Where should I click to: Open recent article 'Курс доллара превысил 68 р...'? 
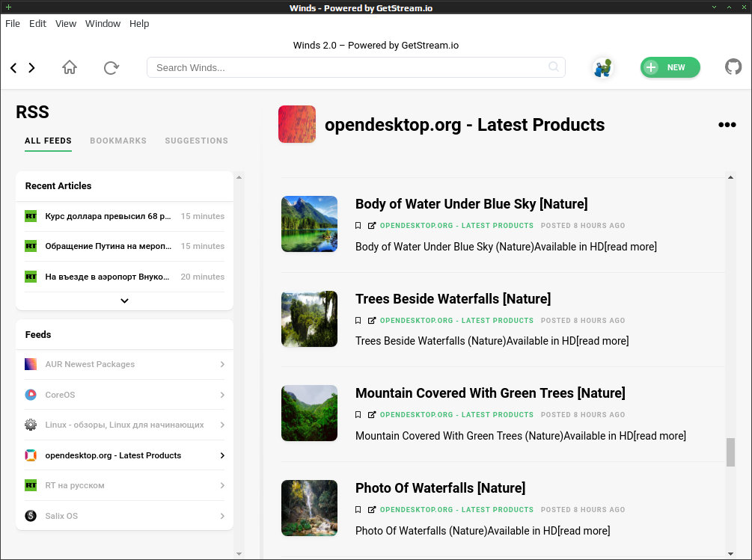pyautogui.click(x=125, y=217)
